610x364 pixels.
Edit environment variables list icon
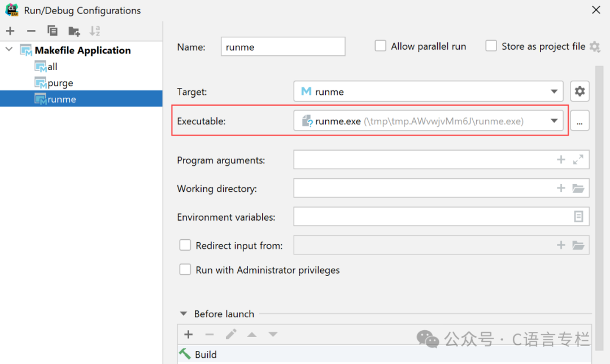[x=578, y=217]
